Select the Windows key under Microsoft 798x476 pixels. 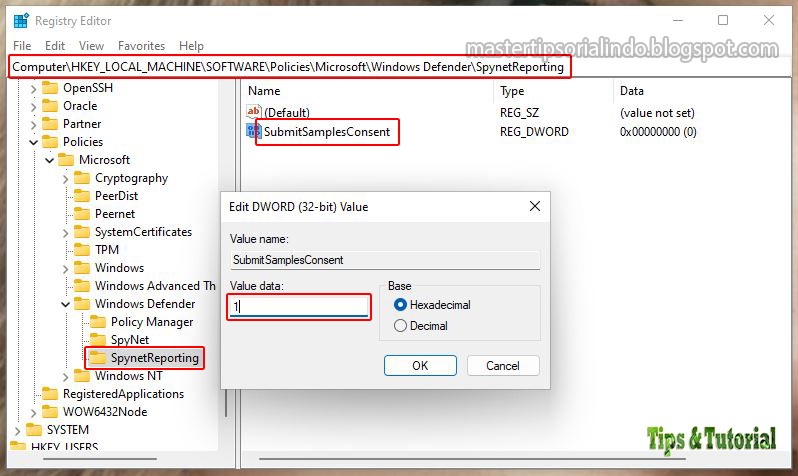tap(120, 268)
